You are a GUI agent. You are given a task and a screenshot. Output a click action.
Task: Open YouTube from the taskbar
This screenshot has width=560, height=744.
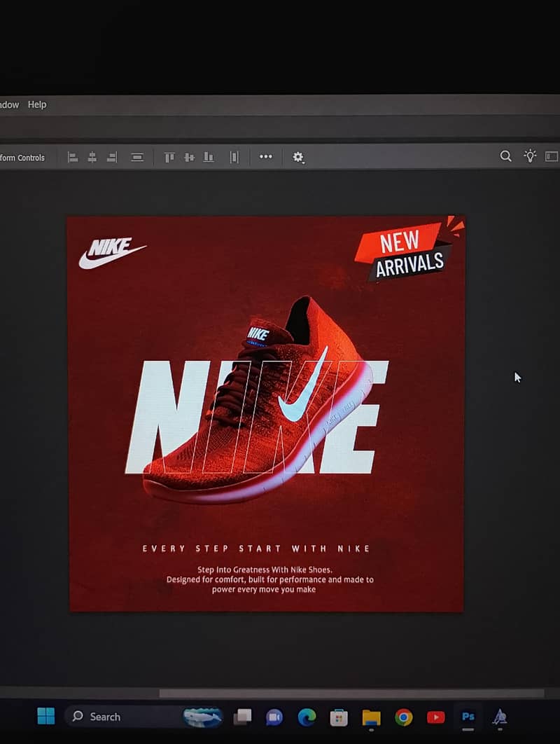coord(436,717)
